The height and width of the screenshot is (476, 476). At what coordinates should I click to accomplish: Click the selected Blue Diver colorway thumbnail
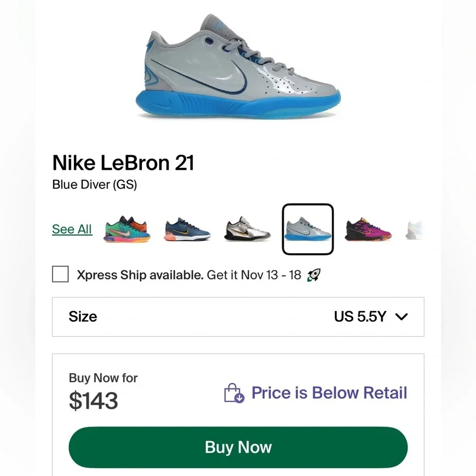307,229
